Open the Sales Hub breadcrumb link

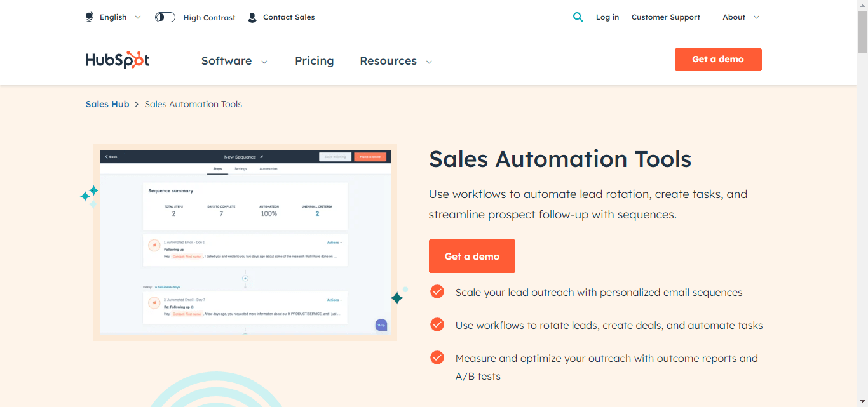(107, 103)
